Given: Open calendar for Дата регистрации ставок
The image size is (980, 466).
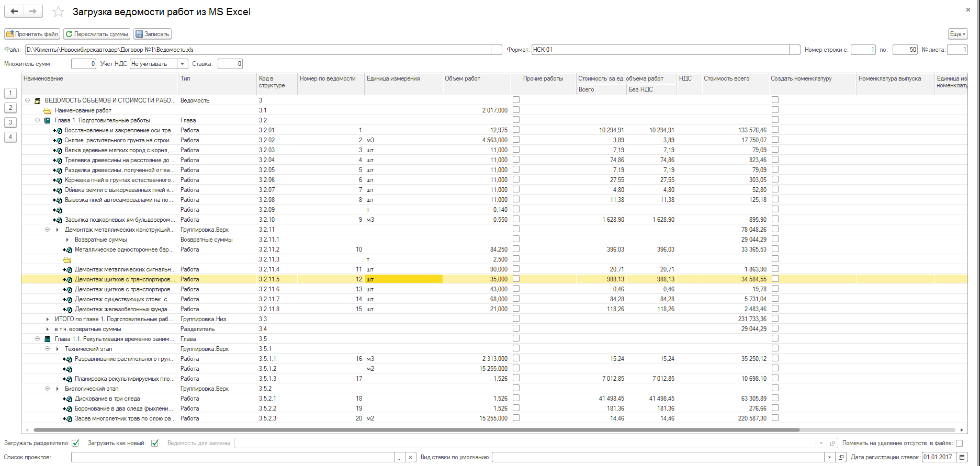Looking at the screenshot, I should pyautogui.click(x=962, y=457).
